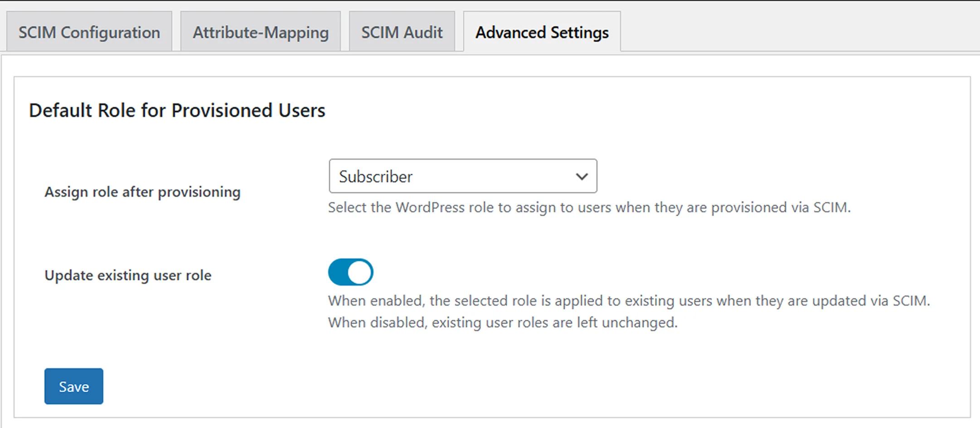Go to the SCIM Audit tab
The width and height of the screenshot is (980, 428).
[402, 32]
